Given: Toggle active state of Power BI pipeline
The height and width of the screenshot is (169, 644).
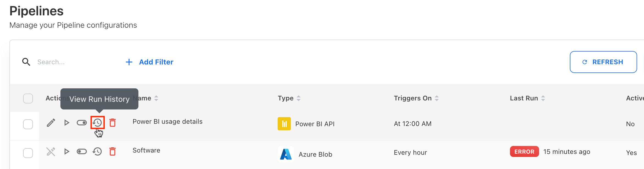Looking at the screenshot, I should pos(82,123).
